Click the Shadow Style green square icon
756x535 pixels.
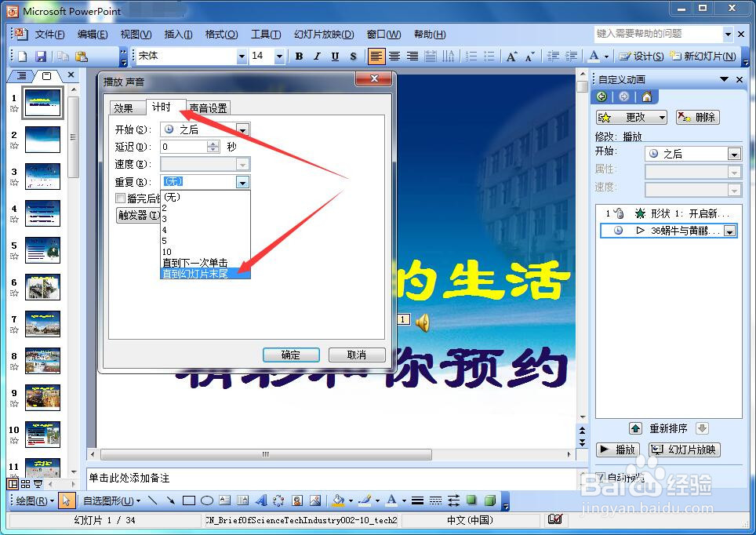coord(471,500)
